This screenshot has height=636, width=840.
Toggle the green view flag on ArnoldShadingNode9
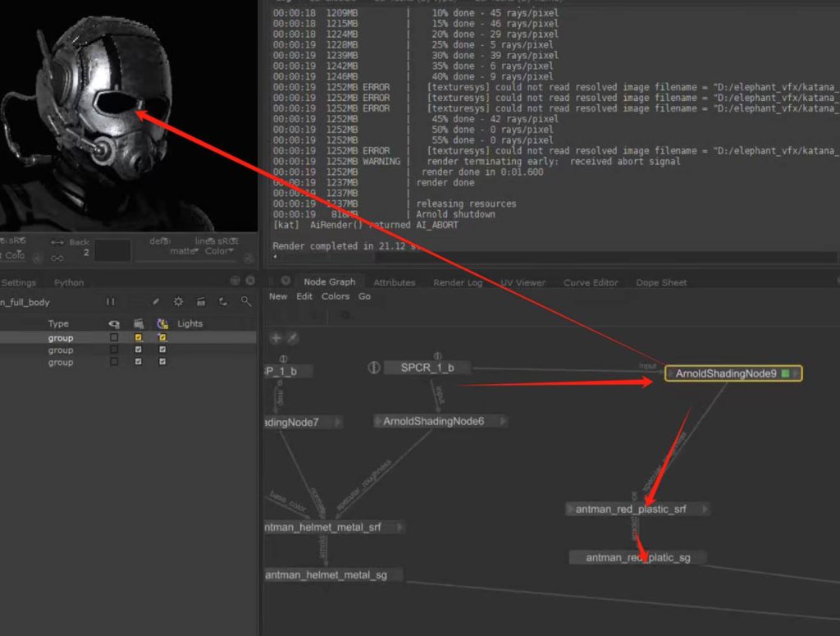pos(785,374)
